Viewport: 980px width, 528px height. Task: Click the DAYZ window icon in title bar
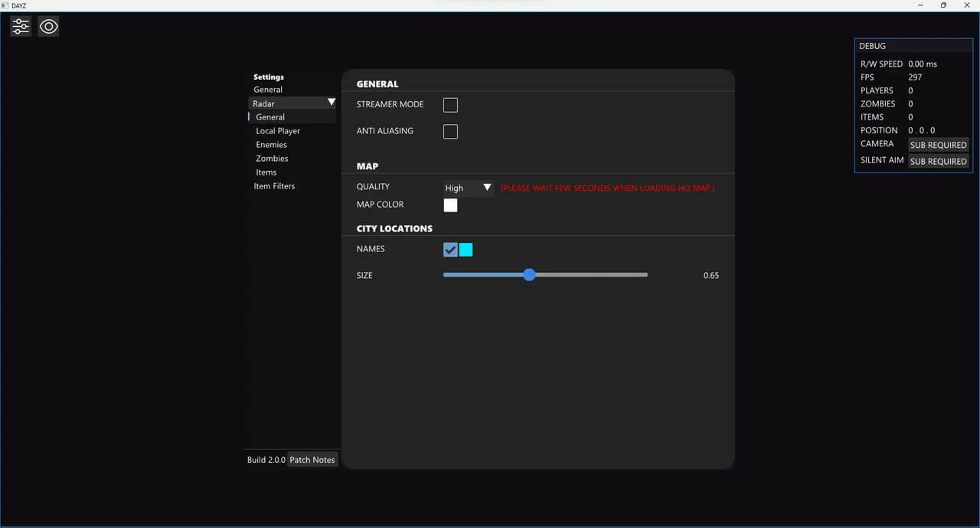tap(5, 5)
